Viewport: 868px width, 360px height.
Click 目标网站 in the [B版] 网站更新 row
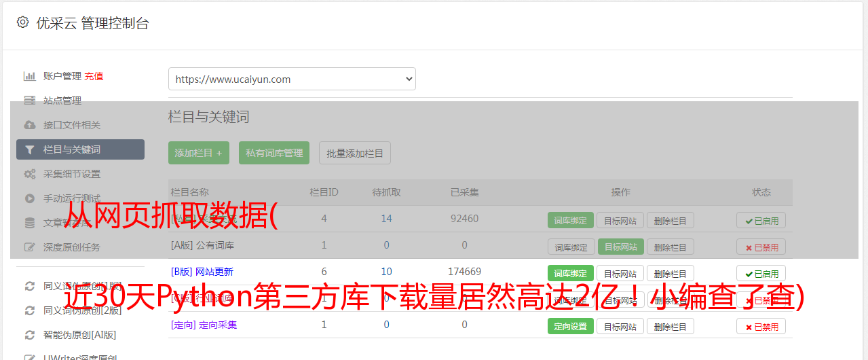[620, 273]
